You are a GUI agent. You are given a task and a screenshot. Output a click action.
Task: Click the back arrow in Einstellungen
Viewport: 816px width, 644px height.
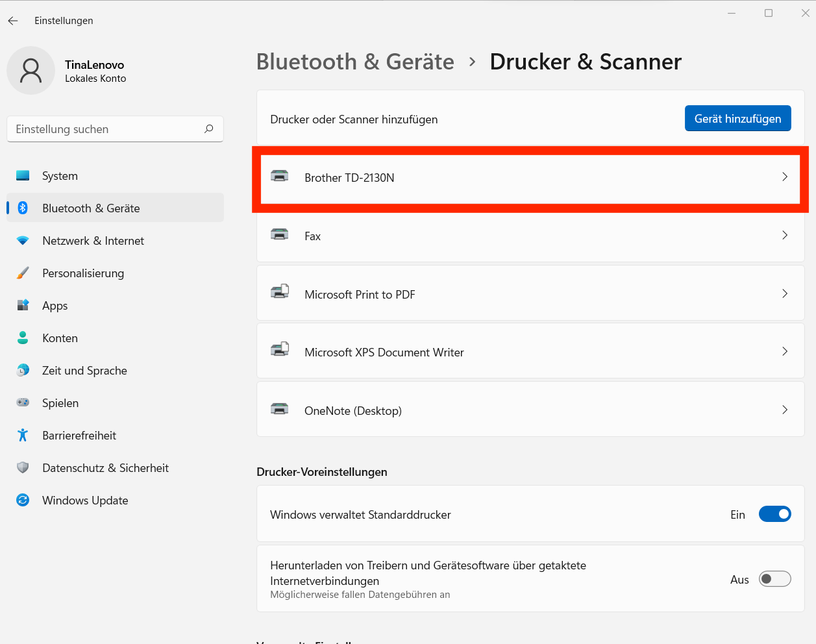click(13, 21)
